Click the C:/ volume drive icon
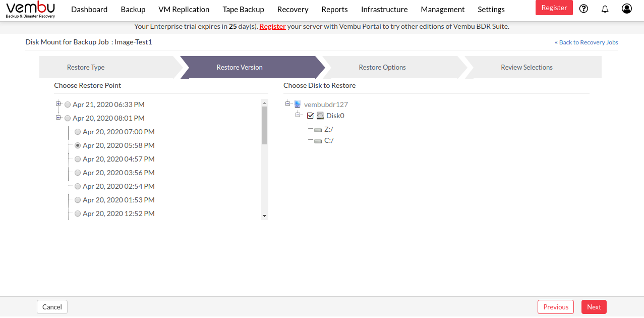Screen dimensions: 644x318 click(318, 141)
